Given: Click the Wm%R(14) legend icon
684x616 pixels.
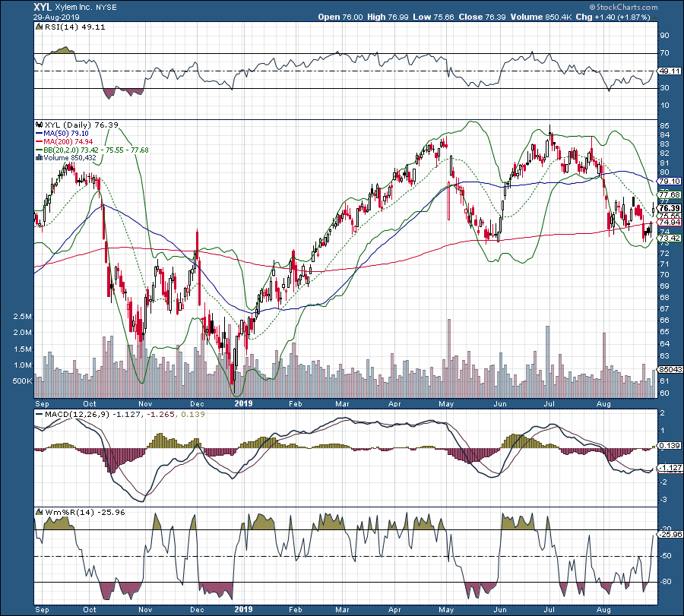Looking at the screenshot, I should pyautogui.click(x=40, y=512).
